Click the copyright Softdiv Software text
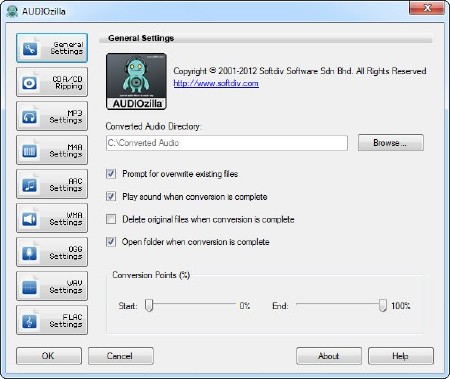This screenshot has width=450, height=379. coord(300,71)
